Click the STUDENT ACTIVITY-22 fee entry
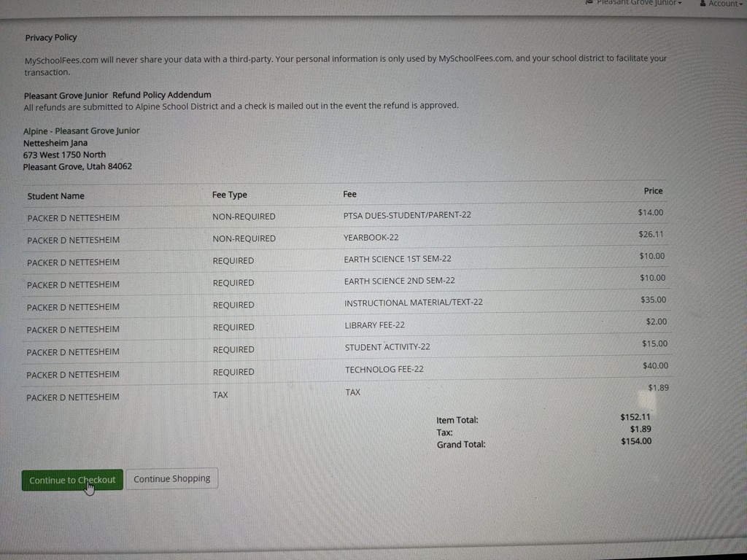 pyautogui.click(x=387, y=347)
